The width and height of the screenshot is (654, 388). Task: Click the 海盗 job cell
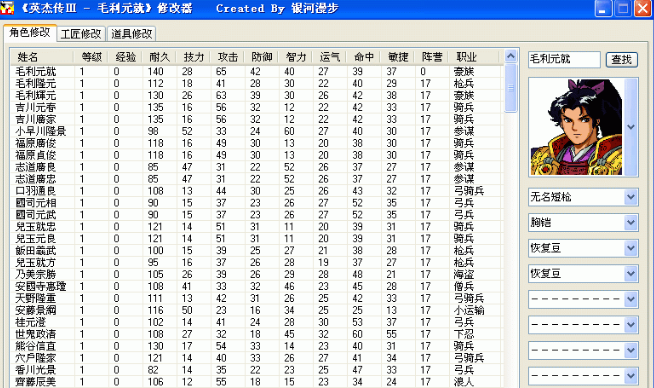464,275
